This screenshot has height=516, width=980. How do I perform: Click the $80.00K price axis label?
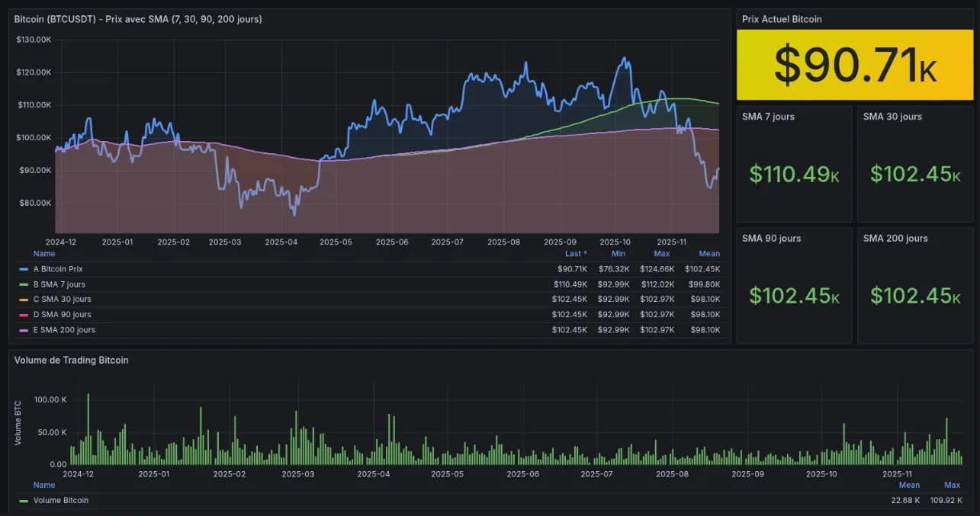[x=36, y=203]
